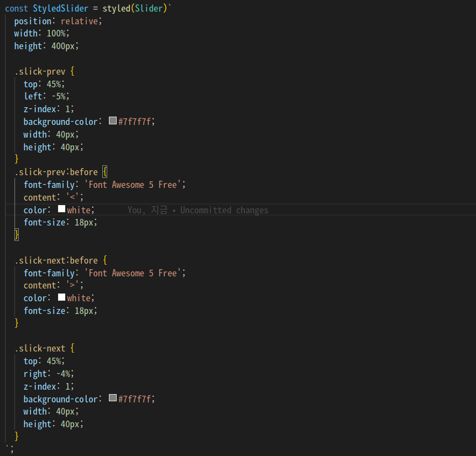Click the content: '>' line

[54, 285]
